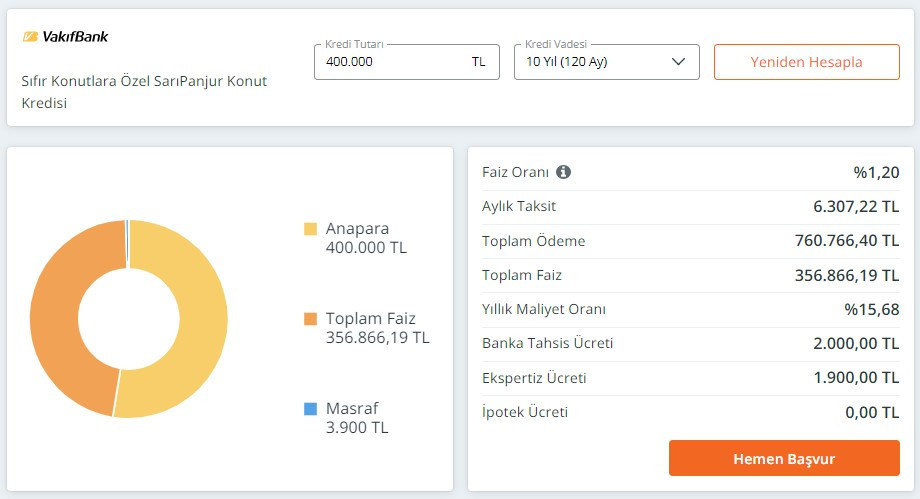The height and width of the screenshot is (499, 920).
Task: Click the VakıfBank logo
Action: tap(65, 37)
